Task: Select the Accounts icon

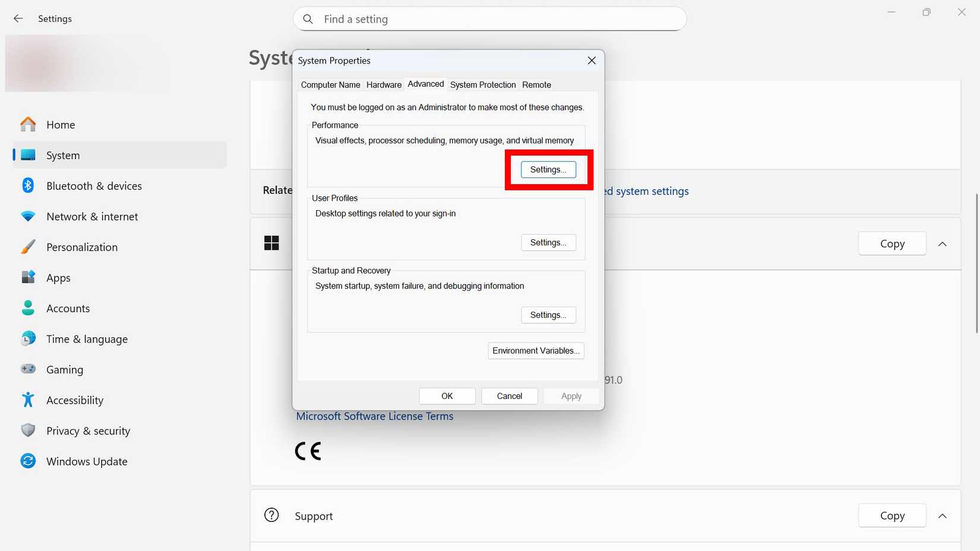Action: coord(28,308)
